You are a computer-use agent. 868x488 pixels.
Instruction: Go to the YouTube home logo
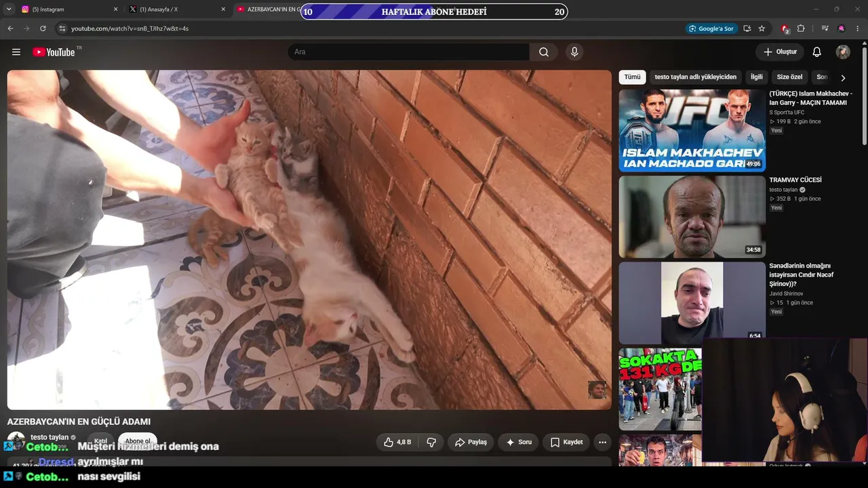point(54,52)
